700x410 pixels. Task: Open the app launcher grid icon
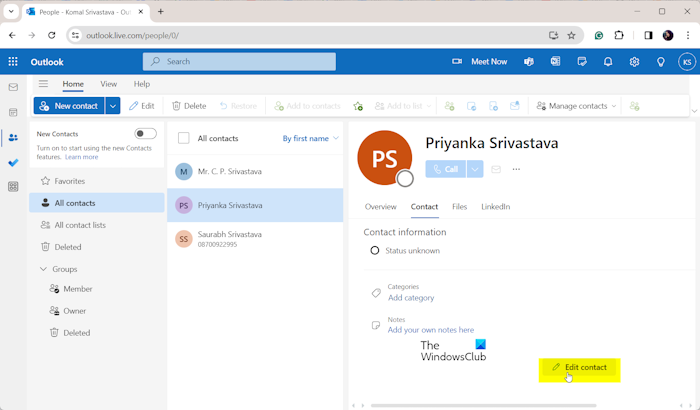[x=13, y=62]
